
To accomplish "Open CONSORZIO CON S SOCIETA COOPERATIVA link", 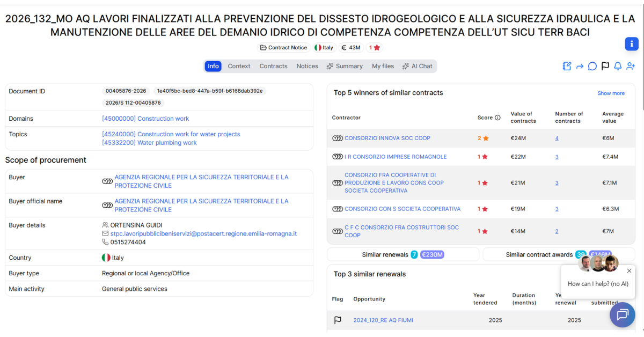I will tap(402, 209).
